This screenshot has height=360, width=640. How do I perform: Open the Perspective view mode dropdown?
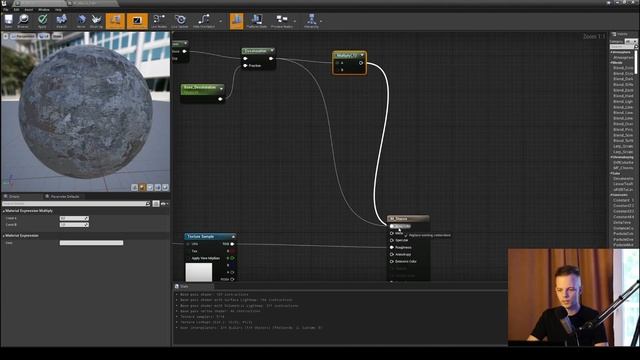point(23,36)
